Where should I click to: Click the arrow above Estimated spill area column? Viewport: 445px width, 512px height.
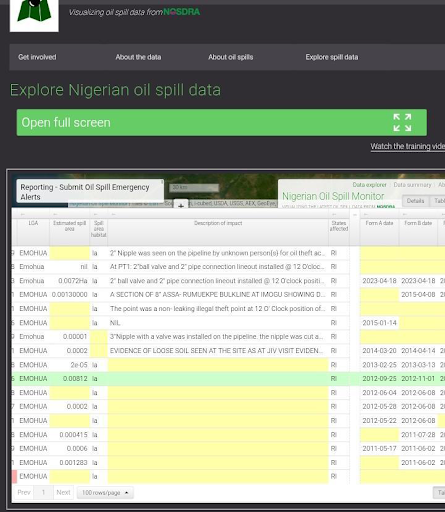[55, 214]
